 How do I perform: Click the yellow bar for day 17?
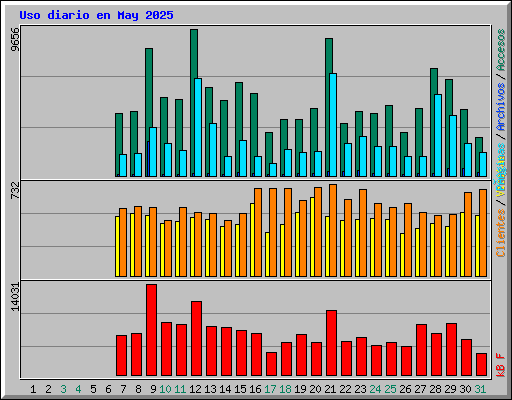[x=267, y=254]
